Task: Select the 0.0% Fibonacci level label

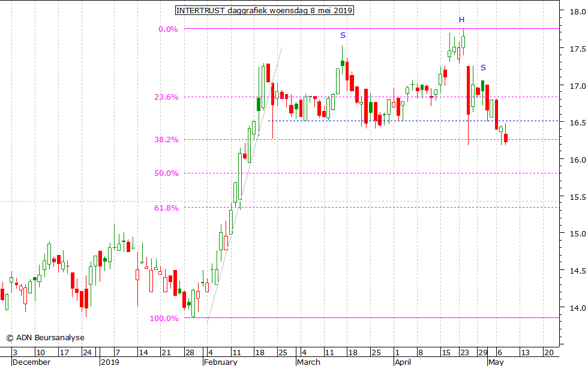Action: click(x=168, y=29)
